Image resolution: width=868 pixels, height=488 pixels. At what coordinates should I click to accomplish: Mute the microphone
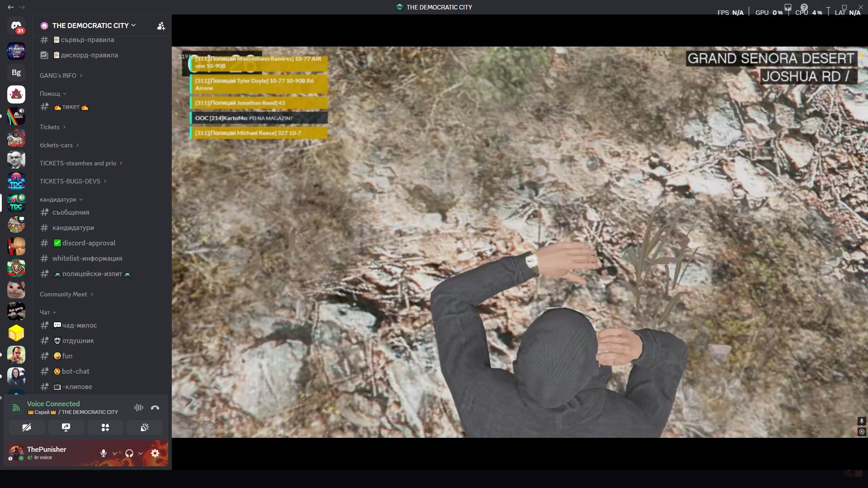pos(104,453)
